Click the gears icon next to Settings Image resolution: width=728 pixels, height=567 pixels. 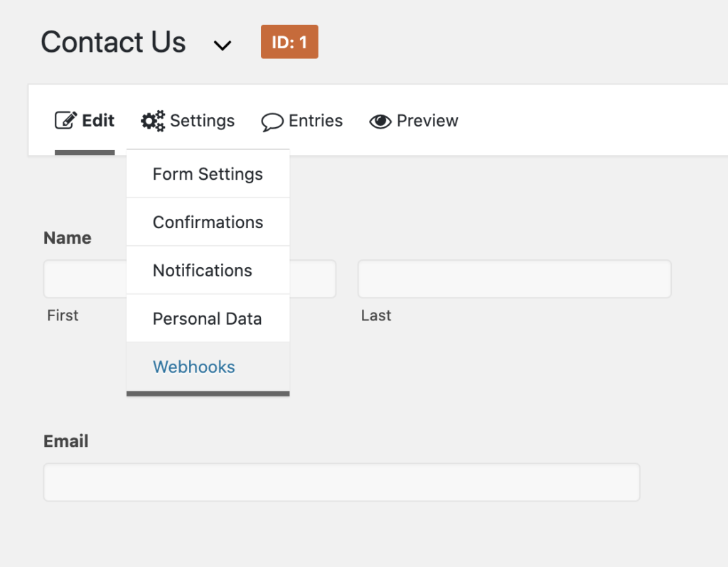[151, 120]
